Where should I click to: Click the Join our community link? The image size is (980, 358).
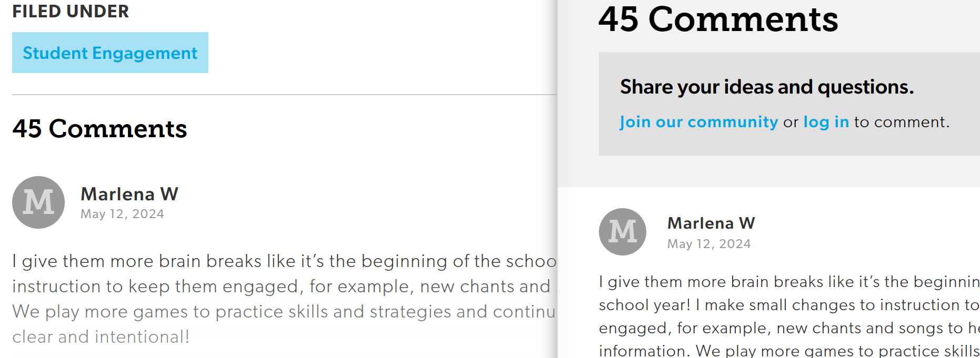pyautogui.click(x=698, y=122)
